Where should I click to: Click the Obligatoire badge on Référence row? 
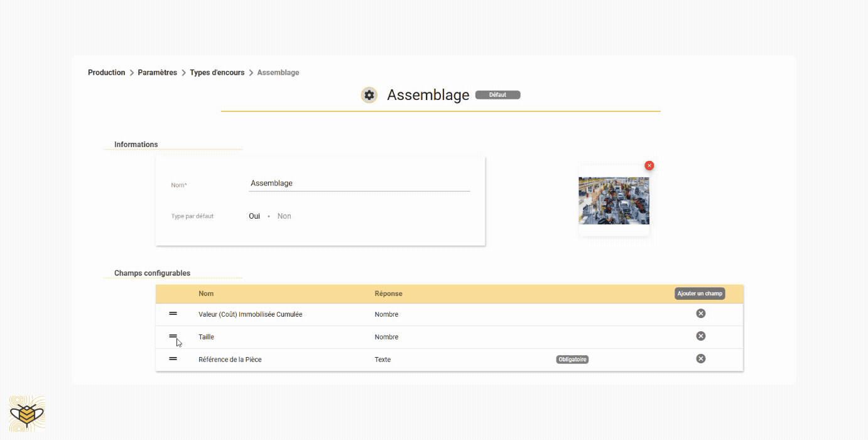(572, 360)
